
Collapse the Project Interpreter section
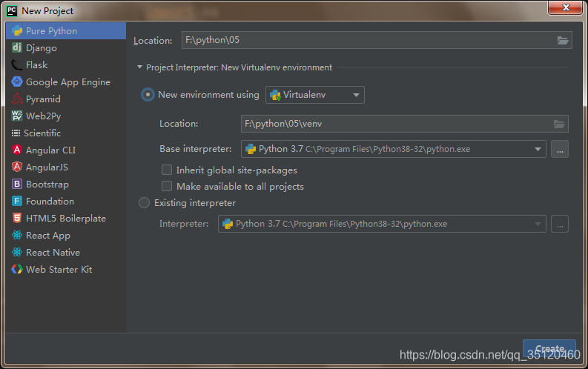click(x=139, y=67)
